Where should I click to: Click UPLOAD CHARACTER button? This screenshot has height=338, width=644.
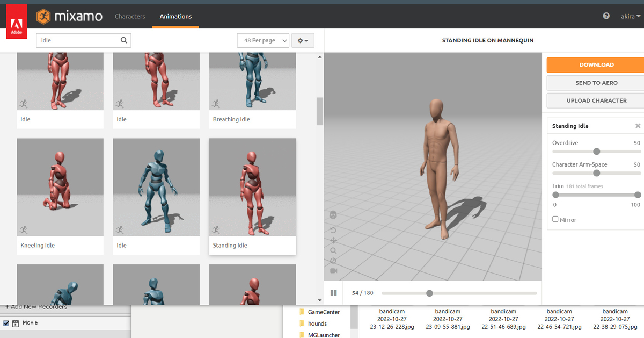click(596, 100)
